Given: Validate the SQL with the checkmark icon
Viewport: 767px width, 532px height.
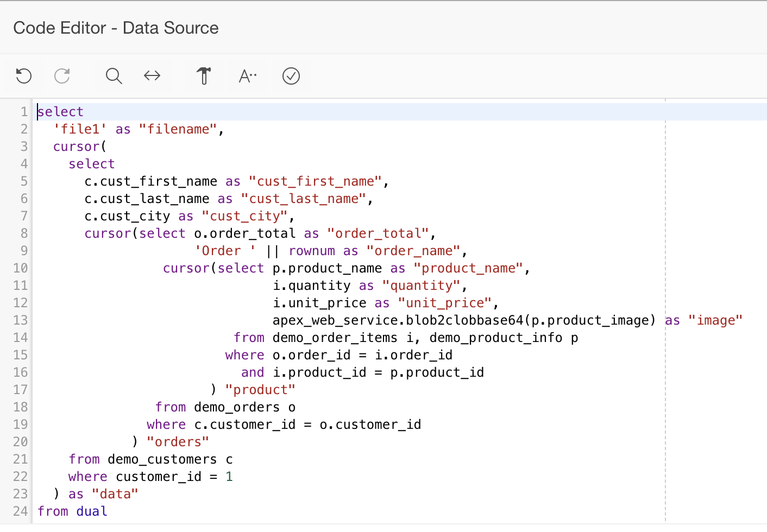Looking at the screenshot, I should (x=291, y=76).
